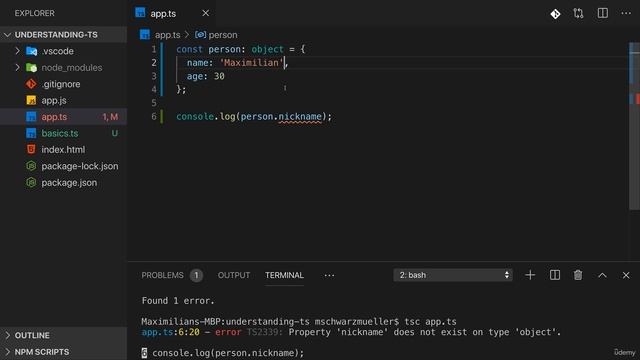Screen dimensions: 640x360
Task: Click the underlined 'nickname' property in code
Action: [300, 117]
